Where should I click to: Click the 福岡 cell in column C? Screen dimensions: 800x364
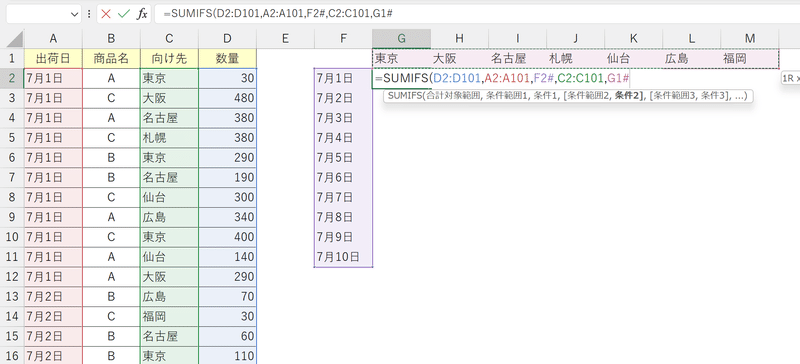tap(169, 316)
